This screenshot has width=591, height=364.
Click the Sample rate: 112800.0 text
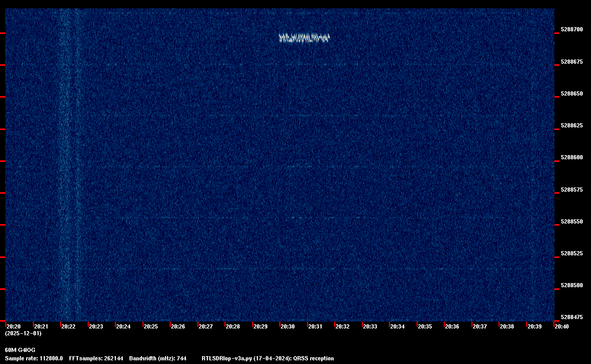(34, 358)
